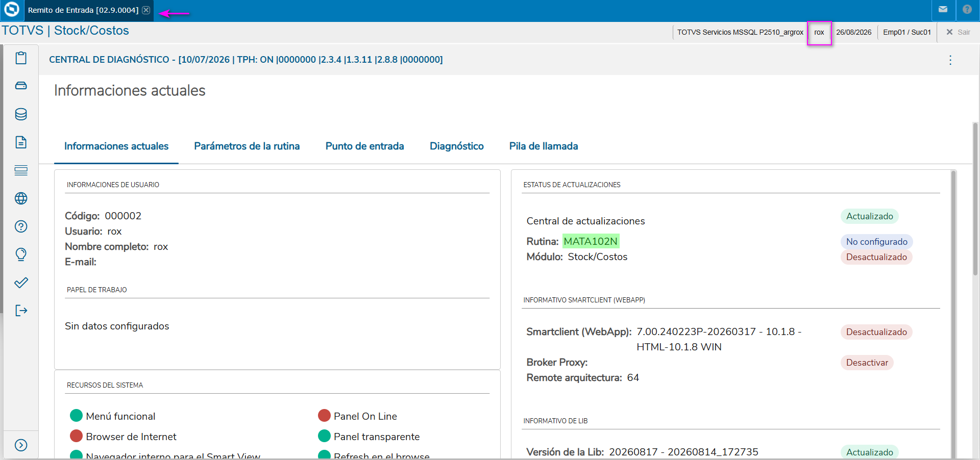Screen dimensions: 980x460
Task: Click the Sin datos configurados text
Action: tap(117, 326)
